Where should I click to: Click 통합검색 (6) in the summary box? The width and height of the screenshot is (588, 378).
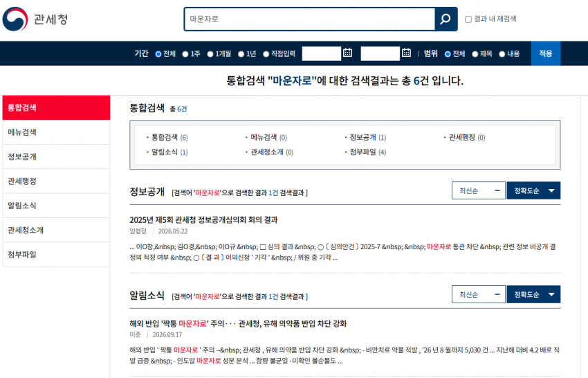click(x=169, y=137)
